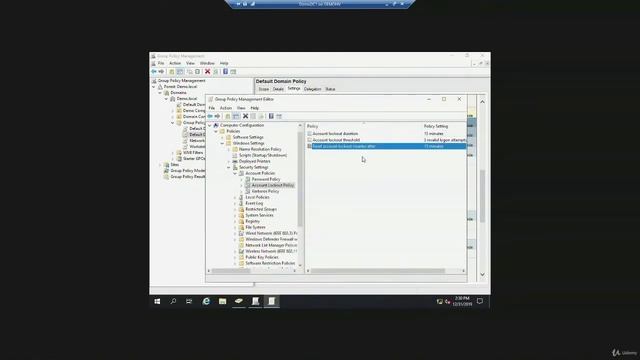This screenshot has height=360, width=640.
Task: Switch to Delegation tab of Default Domain Policy
Action: 312,89
